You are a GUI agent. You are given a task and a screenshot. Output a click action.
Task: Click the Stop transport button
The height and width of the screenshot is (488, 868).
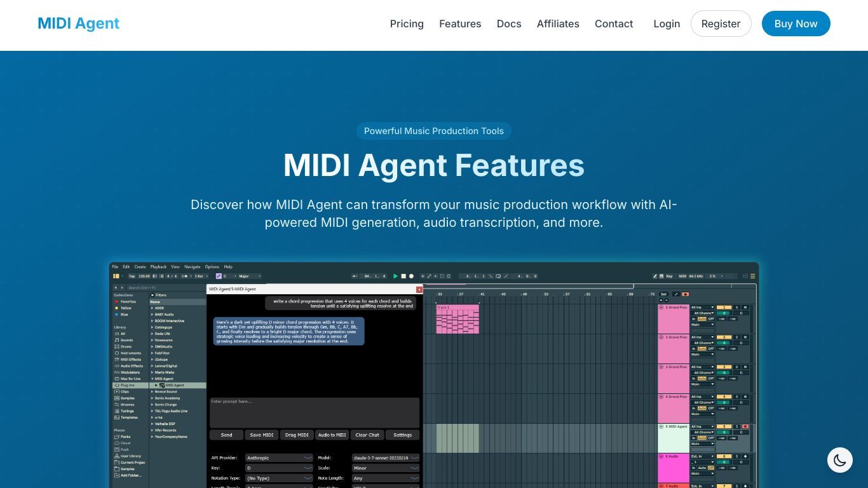(403, 276)
